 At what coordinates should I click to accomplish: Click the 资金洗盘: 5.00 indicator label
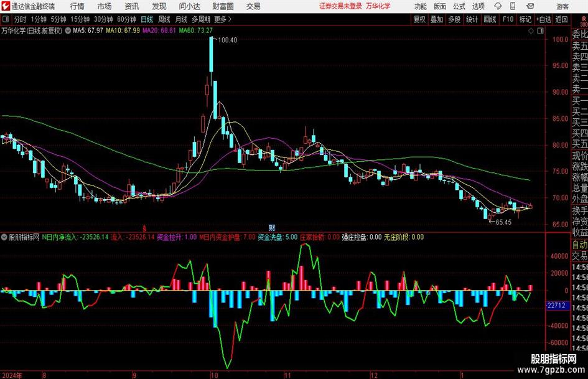[x=277, y=237]
